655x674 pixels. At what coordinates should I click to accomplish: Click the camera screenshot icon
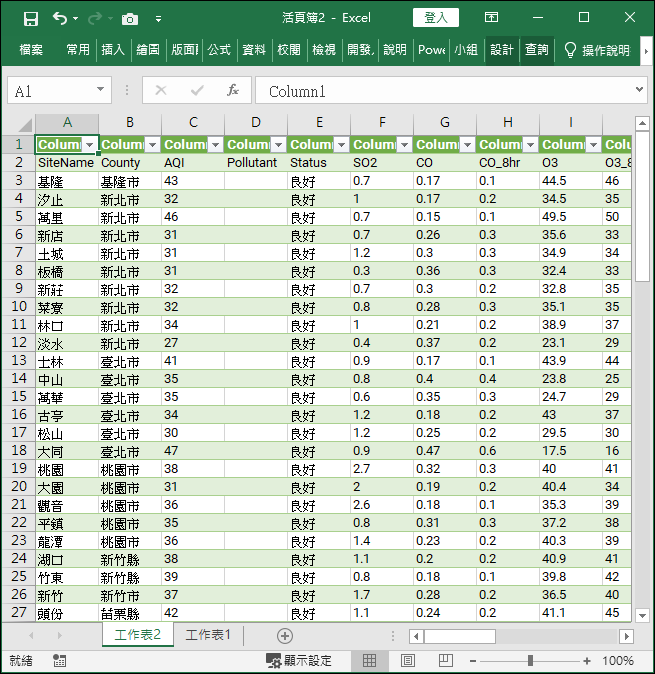[130, 19]
